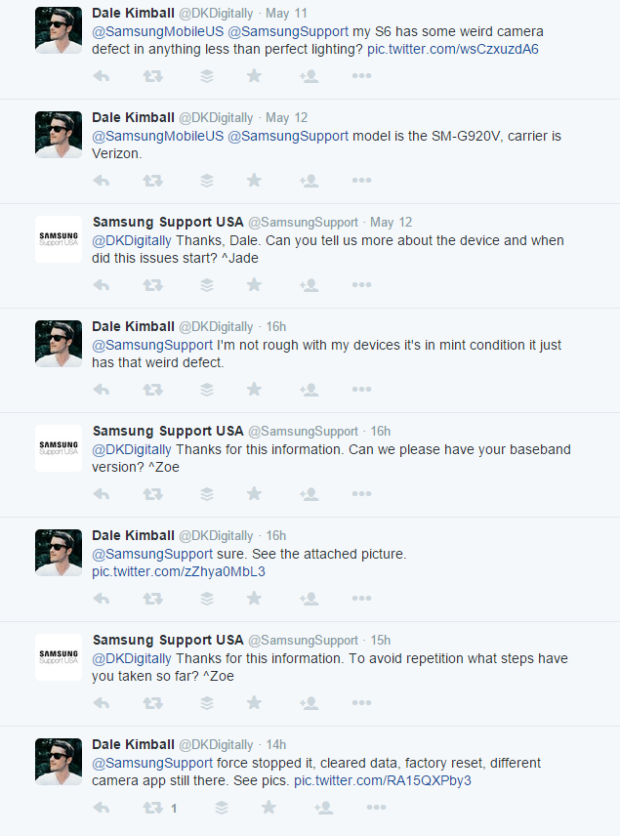Screen dimensions: 620x836
Task: Open pic.twitter.com/zZhya0MbL3 link
Action: coord(179,572)
